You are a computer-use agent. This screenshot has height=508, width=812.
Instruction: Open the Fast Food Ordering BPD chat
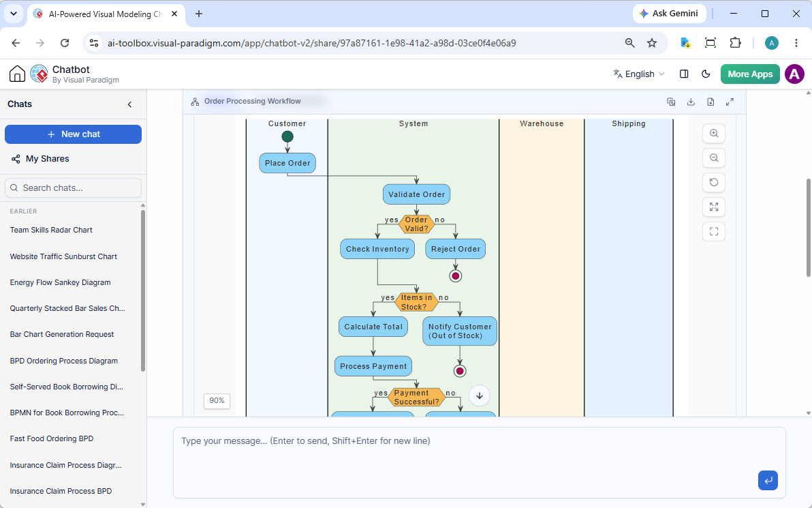pyautogui.click(x=51, y=438)
